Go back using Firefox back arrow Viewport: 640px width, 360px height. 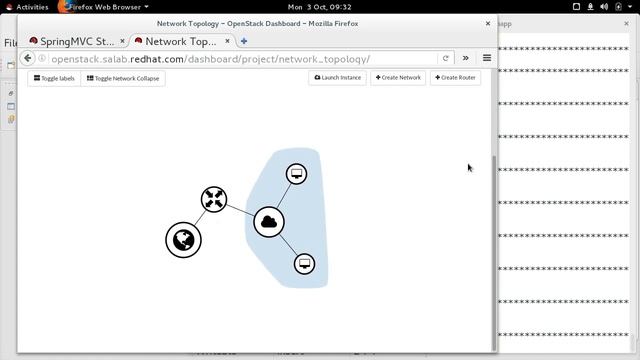pyautogui.click(x=28, y=58)
